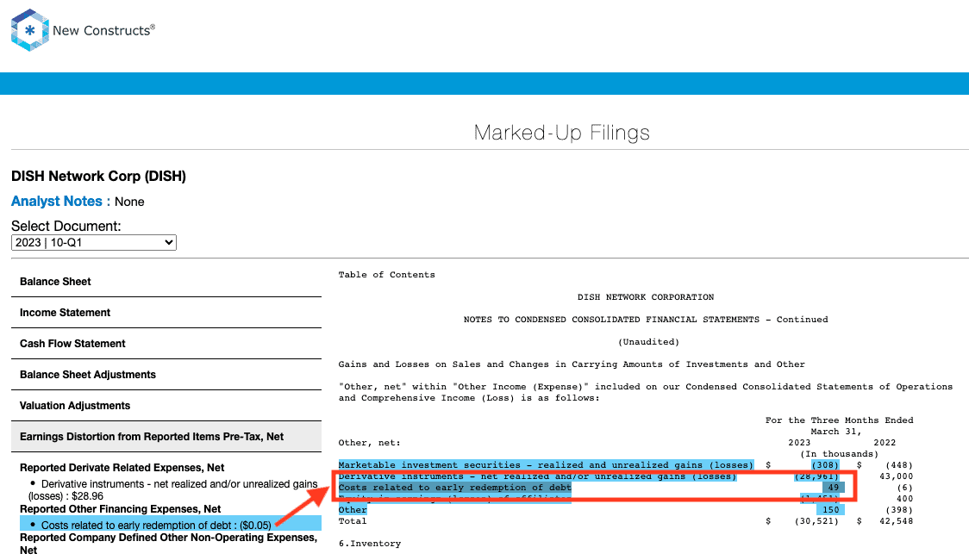The height and width of the screenshot is (560, 969).
Task: Click the highlighted value 49
Action: [834, 487]
